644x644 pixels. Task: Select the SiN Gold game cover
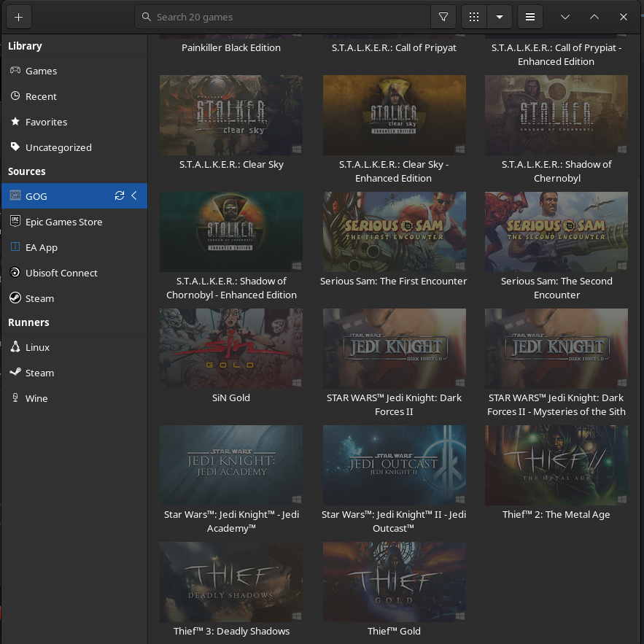[x=231, y=349]
